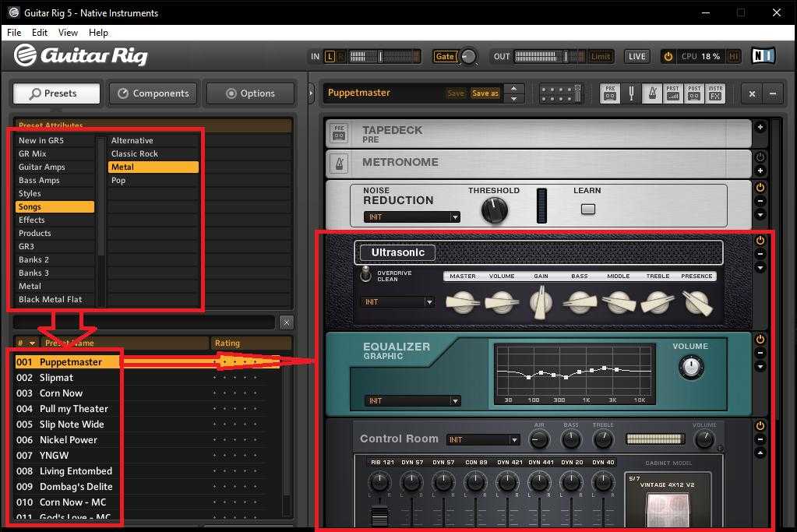The height and width of the screenshot is (532, 797).
Task: Turn the Gate knob beside the Gate button
Action: click(x=468, y=56)
